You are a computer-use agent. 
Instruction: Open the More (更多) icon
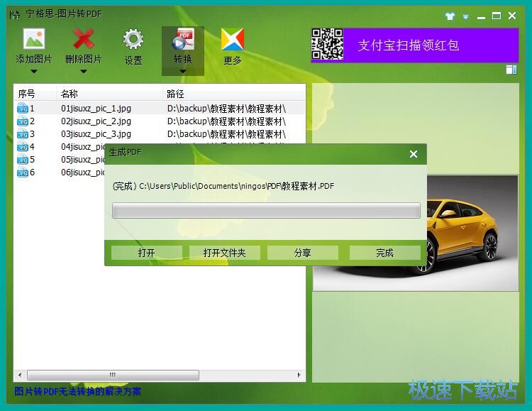coord(233,39)
